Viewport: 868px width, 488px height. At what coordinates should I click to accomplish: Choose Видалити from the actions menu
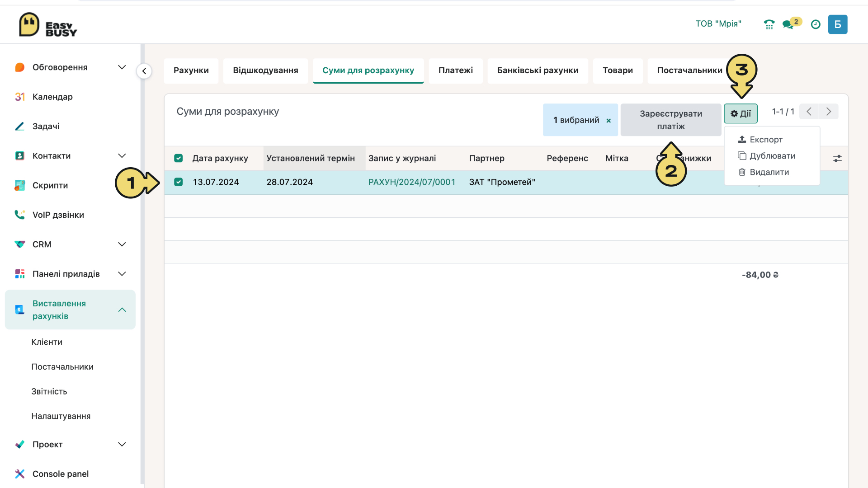pyautogui.click(x=772, y=172)
